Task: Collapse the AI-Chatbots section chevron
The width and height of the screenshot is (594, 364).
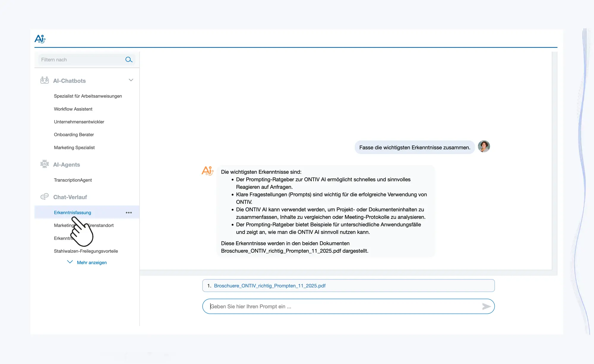Action: [131, 80]
